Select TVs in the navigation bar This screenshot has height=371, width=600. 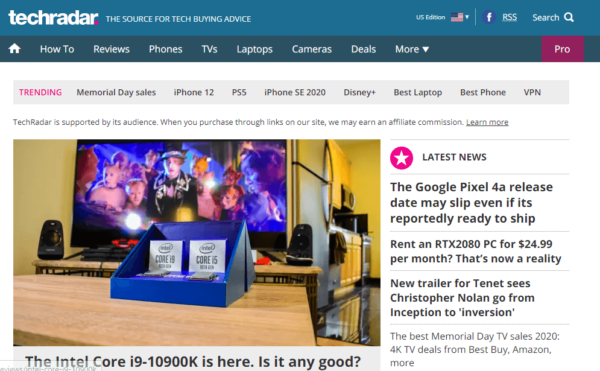[x=209, y=49]
